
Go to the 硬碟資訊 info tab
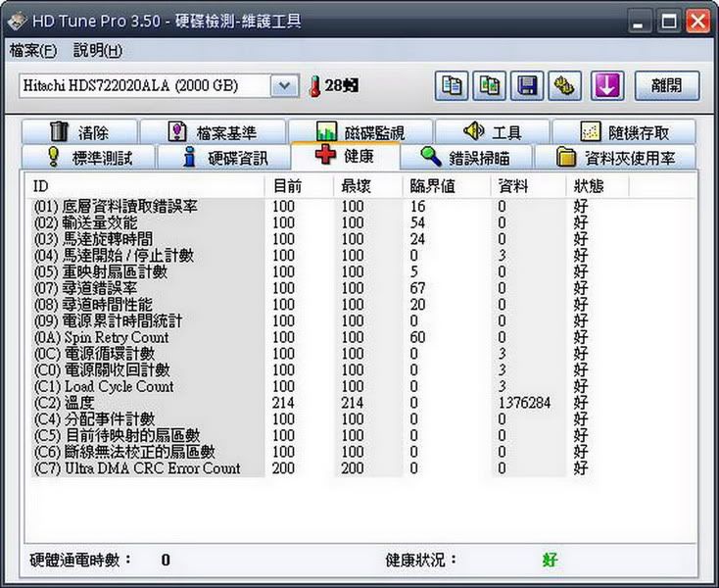tap(226, 157)
